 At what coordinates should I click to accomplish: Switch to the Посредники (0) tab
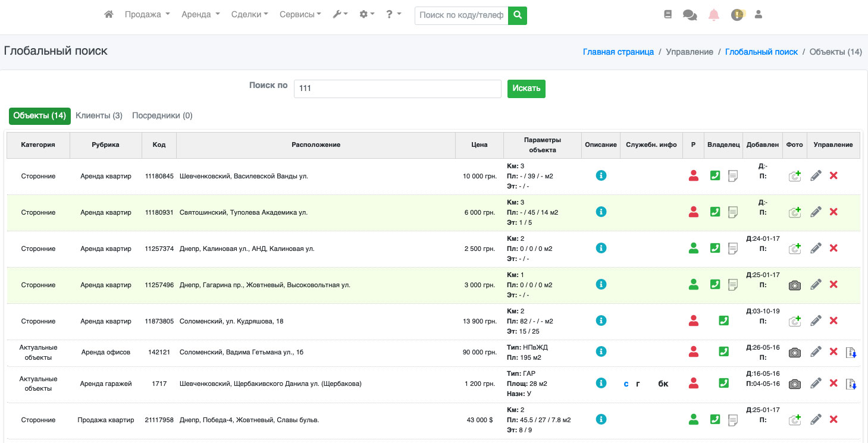pyautogui.click(x=162, y=116)
